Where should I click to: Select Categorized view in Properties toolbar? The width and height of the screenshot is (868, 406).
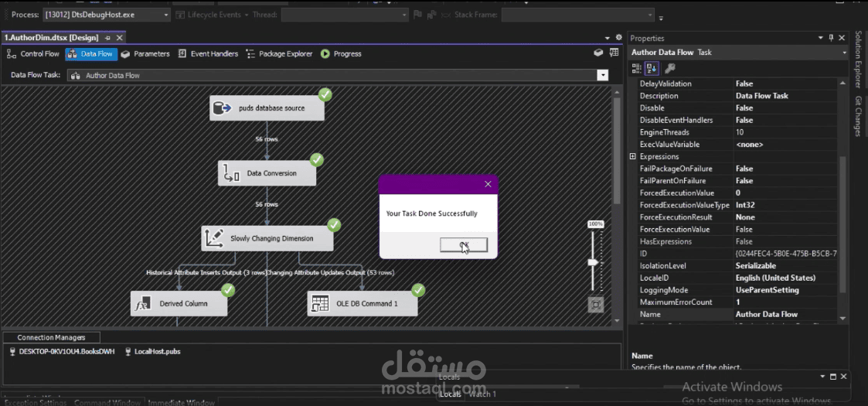coord(637,68)
